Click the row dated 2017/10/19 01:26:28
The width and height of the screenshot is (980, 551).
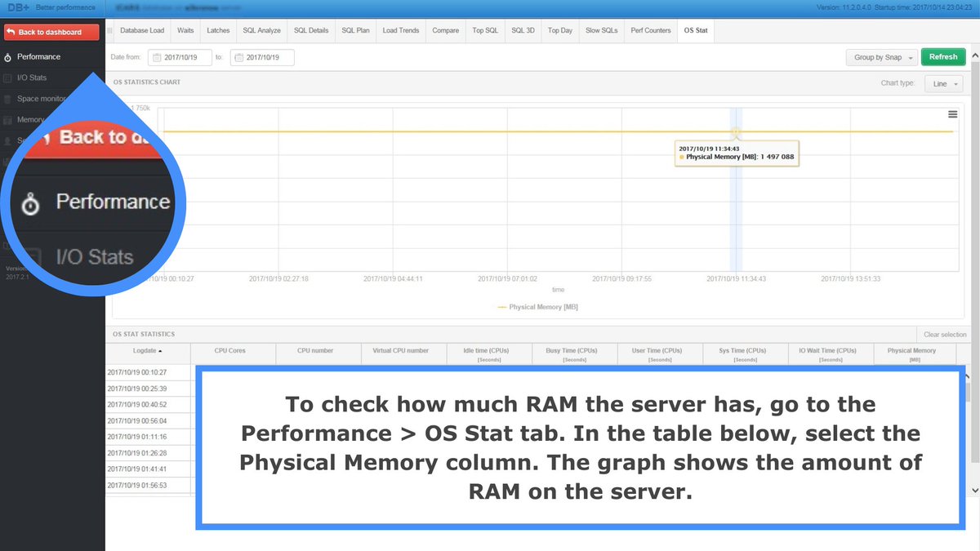pyautogui.click(x=149, y=453)
